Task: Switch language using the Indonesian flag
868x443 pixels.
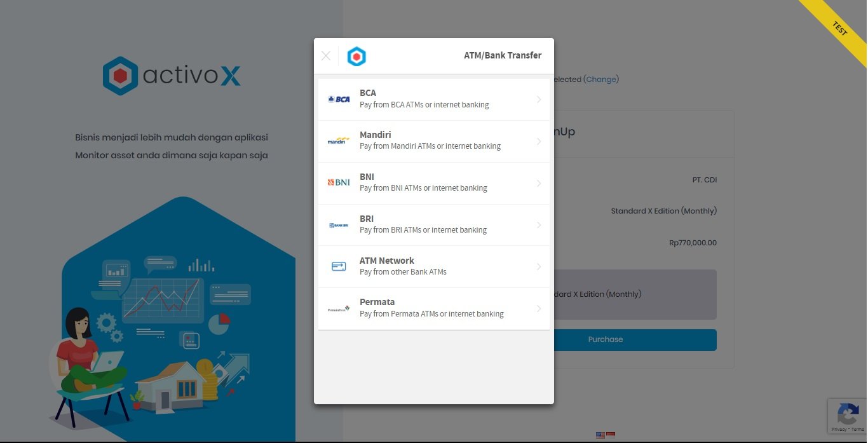Action: click(611, 435)
